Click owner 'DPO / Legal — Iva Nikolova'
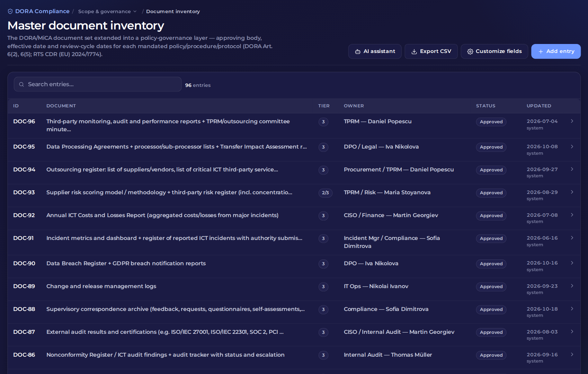Screen dimensions: 588x374 pyautogui.click(x=381, y=147)
